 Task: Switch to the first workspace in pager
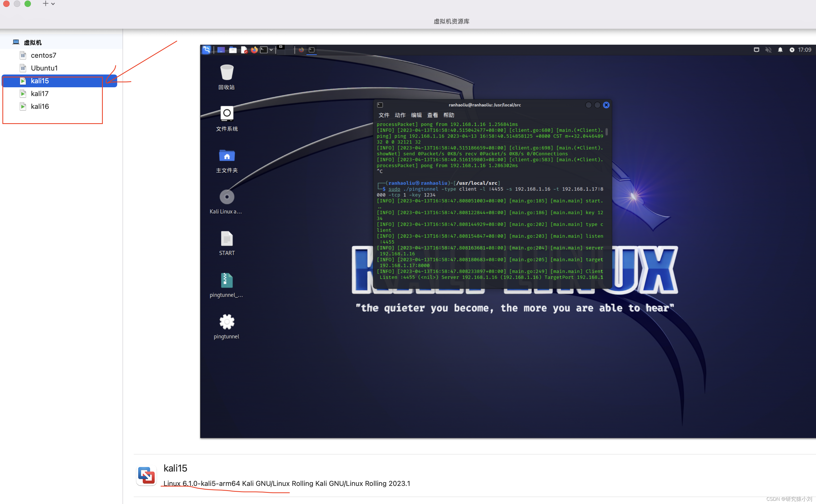[x=281, y=50]
